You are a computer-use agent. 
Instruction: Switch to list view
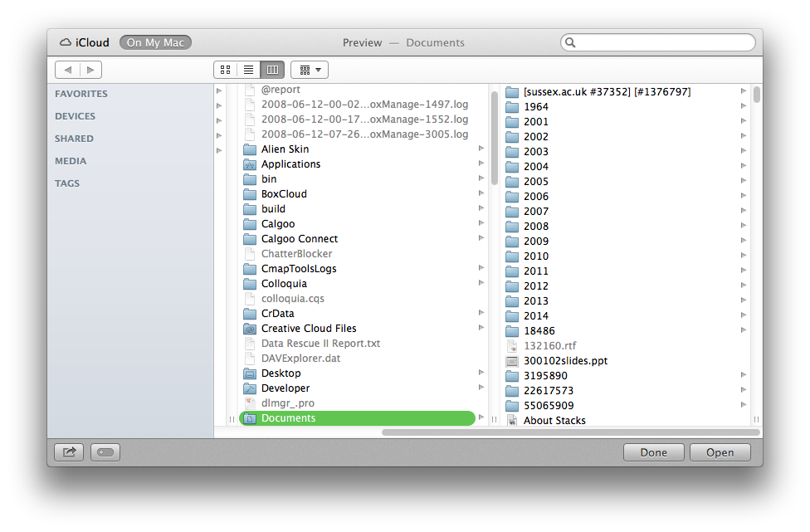click(248, 70)
